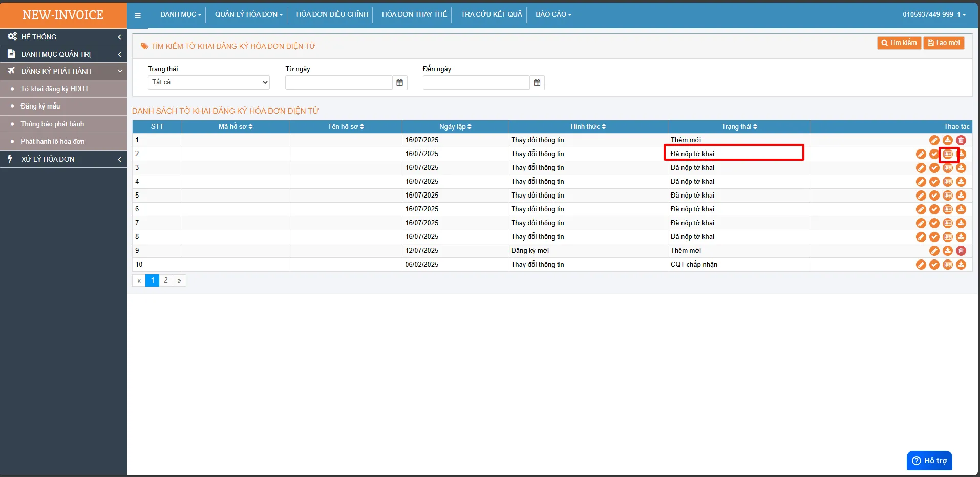Click the checkmark icon in row 8
This screenshot has height=477, width=980.
tap(934, 237)
